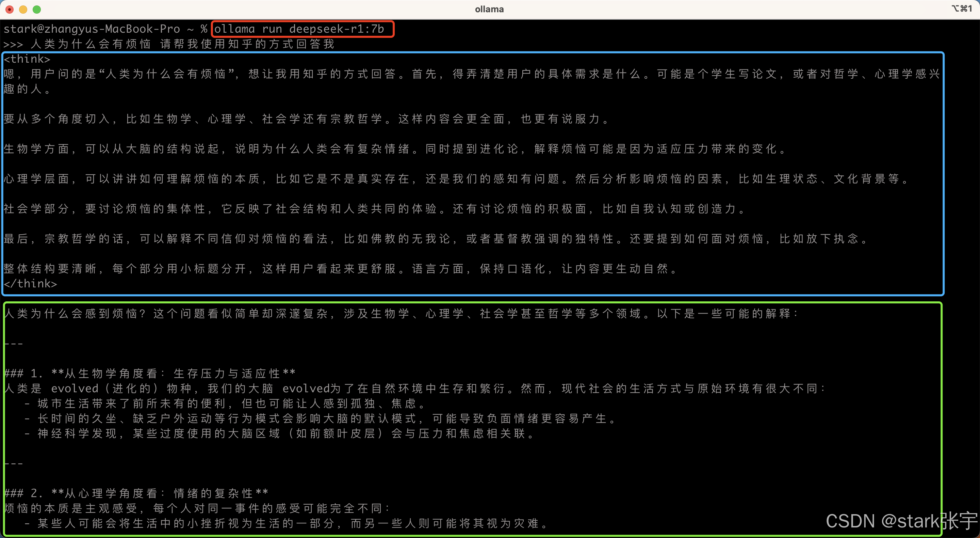Click the '### 1.' biology heading line

(x=150, y=374)
